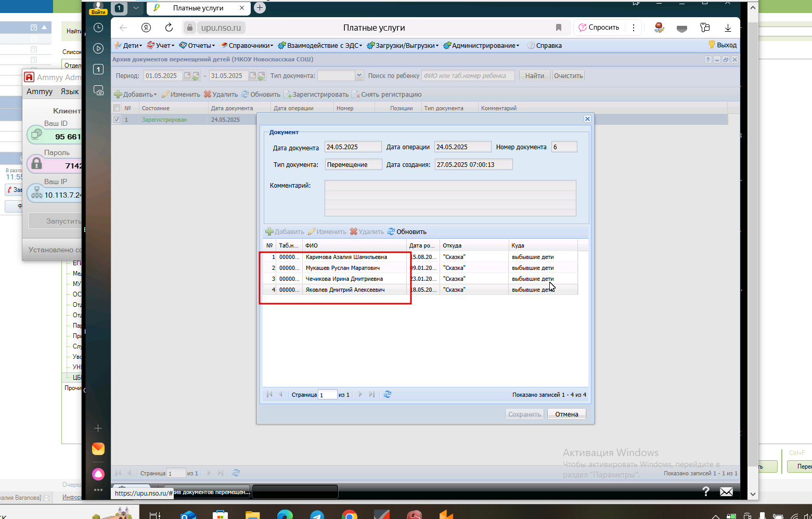Click the help question-mark icon of the archive panel
812x519 pixels.
[x=708, y=60]
